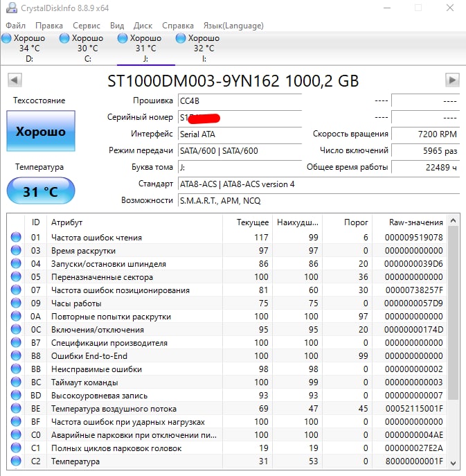Click status orb for BD Высокоуровневая запись
This screenshot has width=466, height=476.
point(16,395)
